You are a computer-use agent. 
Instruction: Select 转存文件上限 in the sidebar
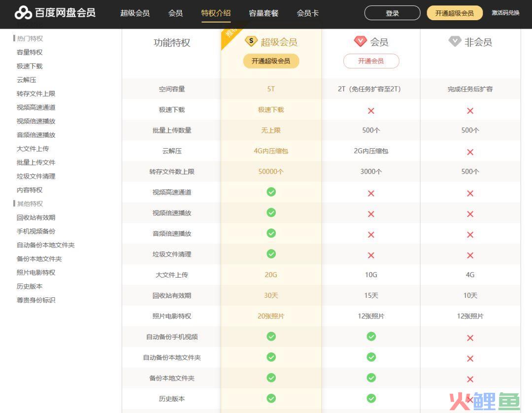(36, 94)
